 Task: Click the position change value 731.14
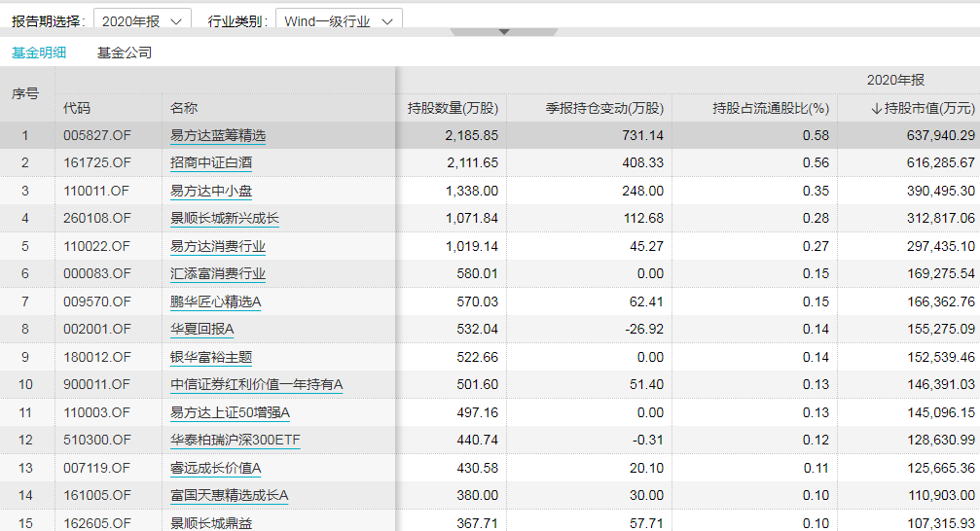(643, 135)
